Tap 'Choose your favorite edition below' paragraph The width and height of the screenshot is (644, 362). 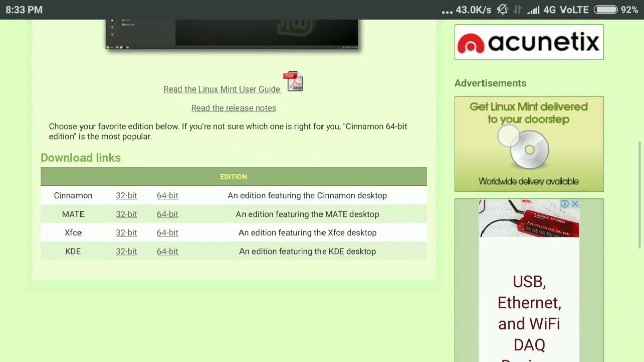coord(228,131)
